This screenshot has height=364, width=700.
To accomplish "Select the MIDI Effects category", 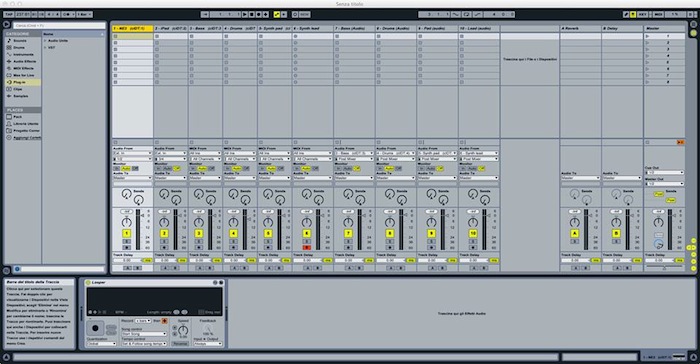I will pyautogui.click(x=23, y=68).
